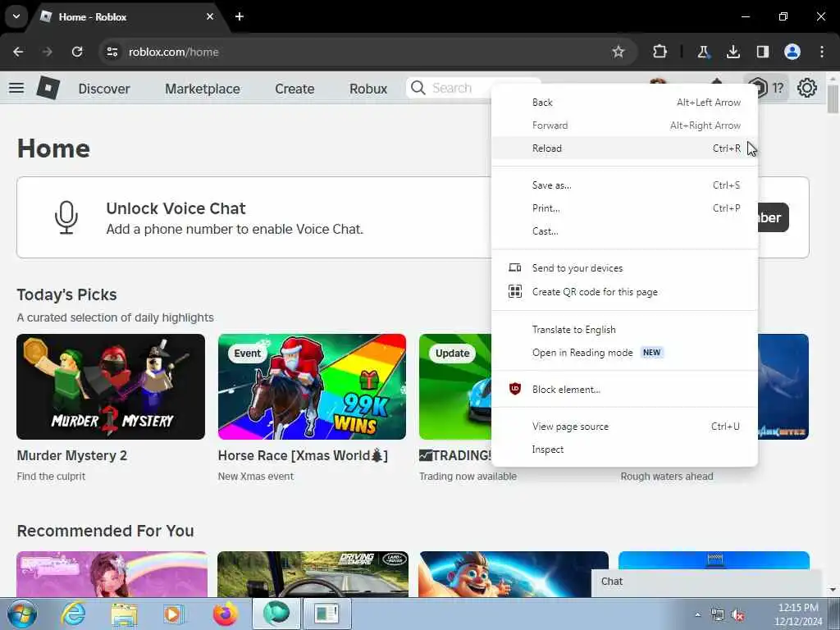Open Roblox settings gear icon
The height and width of the screenshot is (630, 840).
tap(807, 88)
